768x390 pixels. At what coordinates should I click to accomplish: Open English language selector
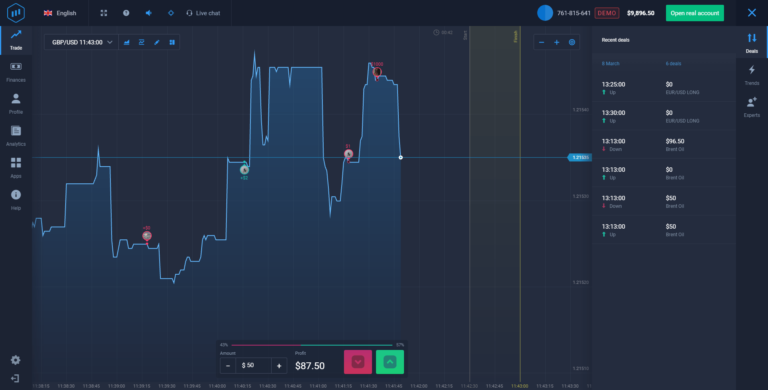[x=60, y=13]
